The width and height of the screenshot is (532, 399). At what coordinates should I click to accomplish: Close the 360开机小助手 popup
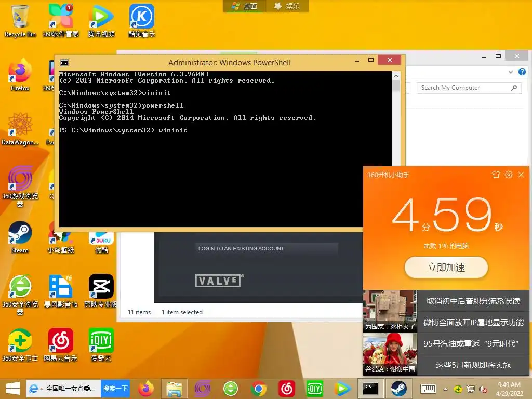(521, 175)
